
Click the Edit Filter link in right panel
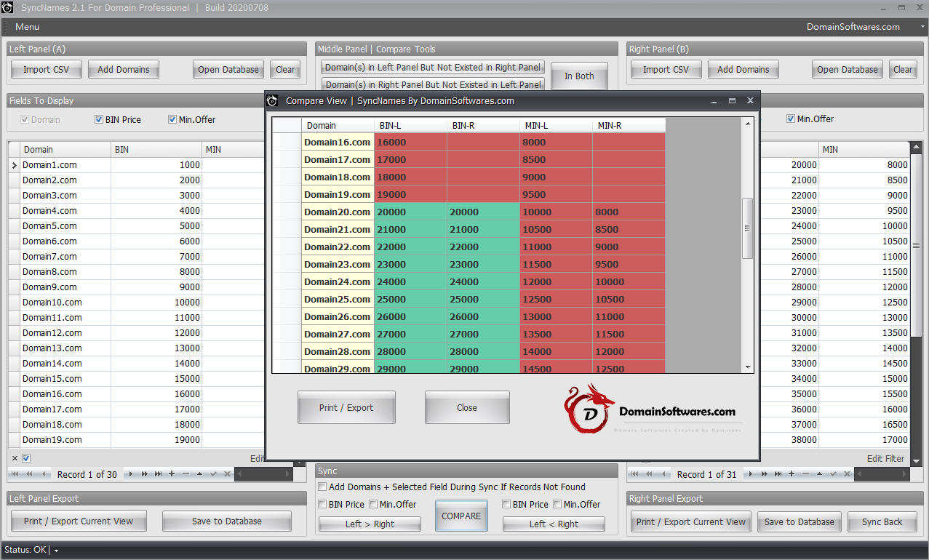885,459
